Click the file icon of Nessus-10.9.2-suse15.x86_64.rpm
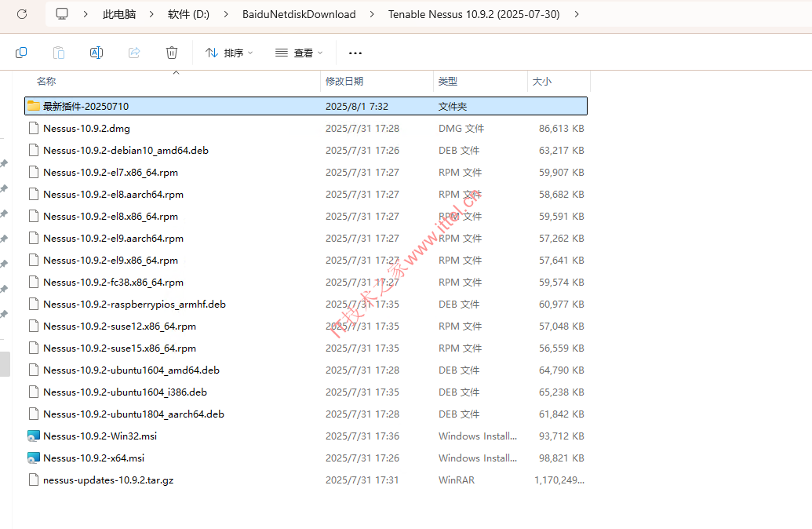 point(34,348)
